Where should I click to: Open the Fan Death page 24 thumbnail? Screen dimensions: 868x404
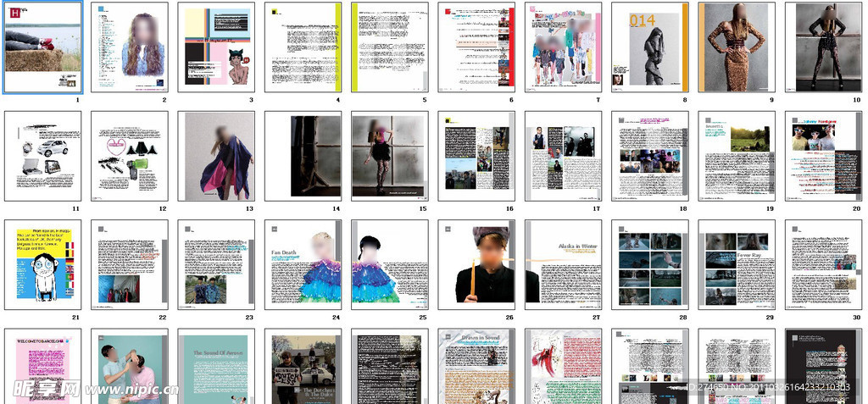click(303, 264)
